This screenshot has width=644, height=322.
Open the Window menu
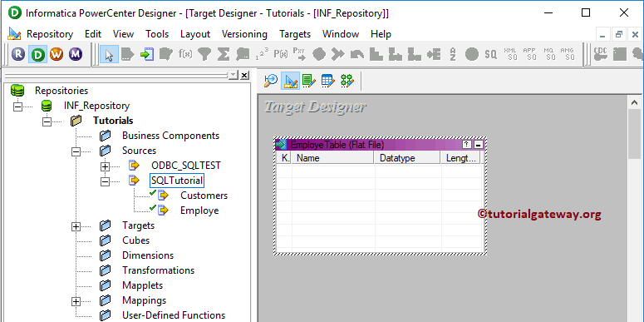click(341, 34)
